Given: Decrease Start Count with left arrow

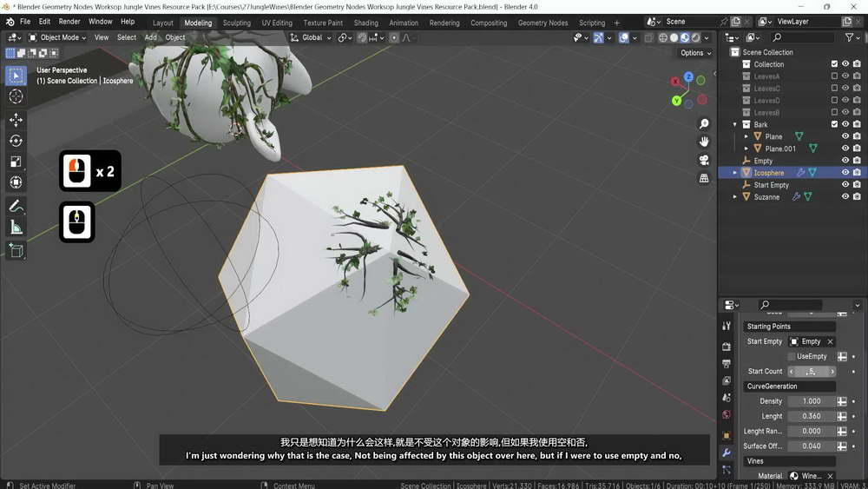Looking at the screenshot, I should click(792, 372).
